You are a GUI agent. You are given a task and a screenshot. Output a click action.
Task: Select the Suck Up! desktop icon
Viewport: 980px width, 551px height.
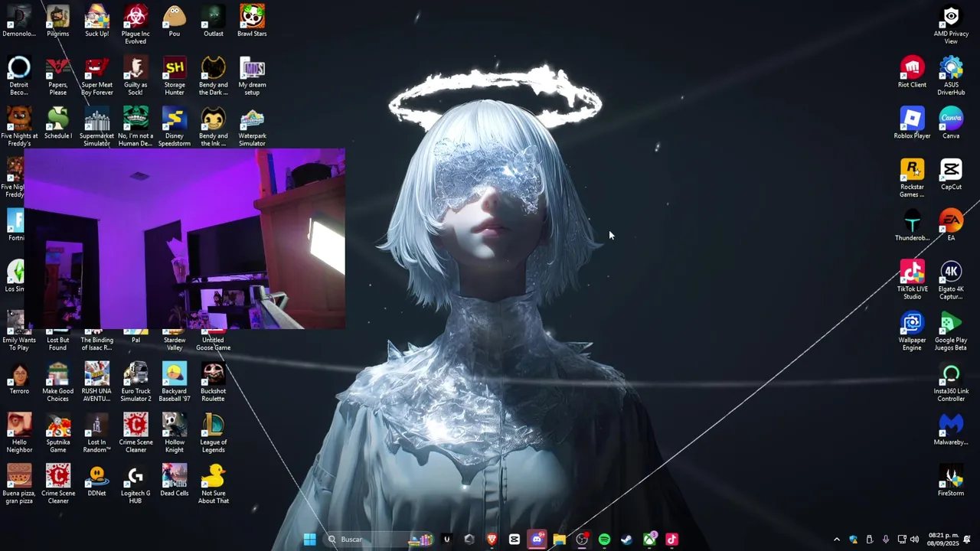(x=96, y=21)
